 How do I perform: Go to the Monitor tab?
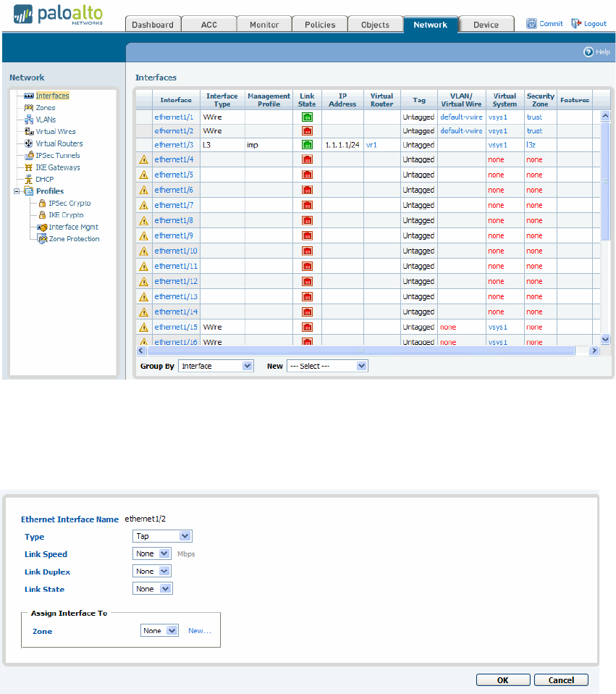tap(264, 25)
